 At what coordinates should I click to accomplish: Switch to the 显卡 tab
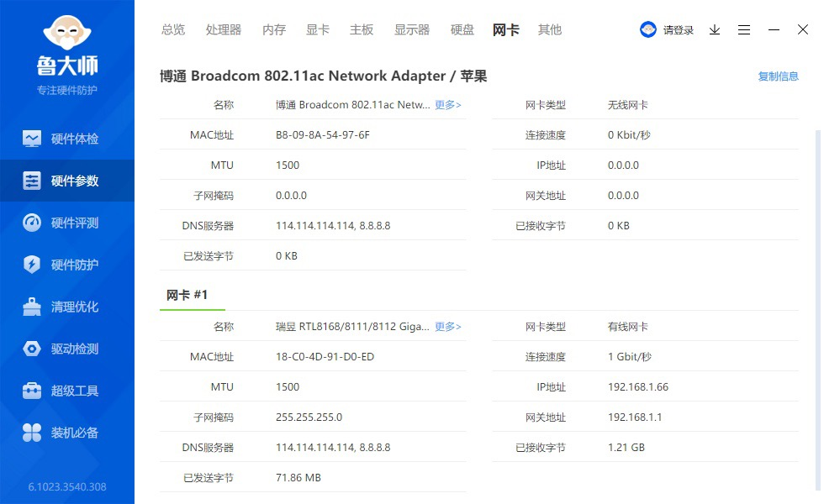[x=318, y=30]
